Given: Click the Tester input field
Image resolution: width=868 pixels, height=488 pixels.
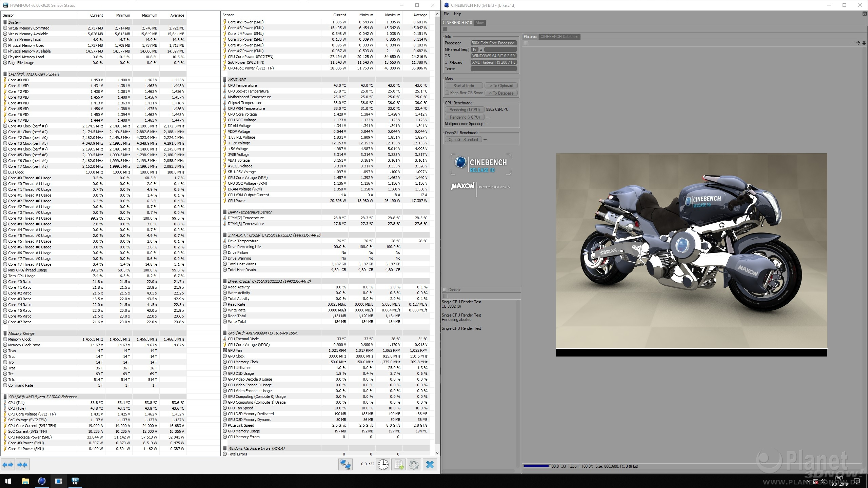Looking at the screenshot, I should 494,69.
